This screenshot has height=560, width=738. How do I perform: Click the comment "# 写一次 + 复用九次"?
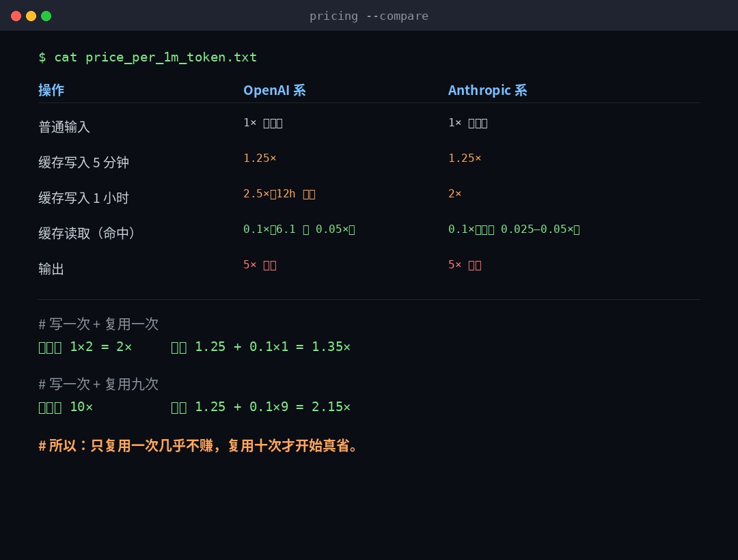tap(98, 384)
